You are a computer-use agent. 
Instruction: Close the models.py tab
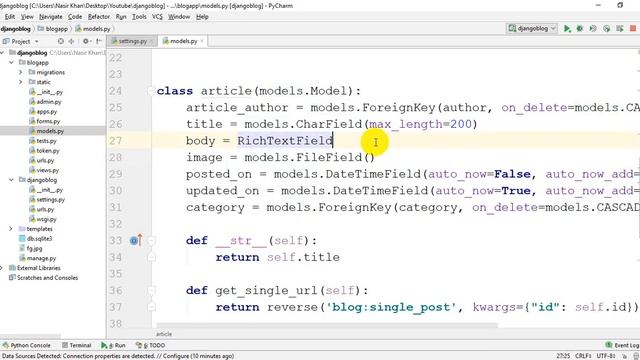point(202,41)
